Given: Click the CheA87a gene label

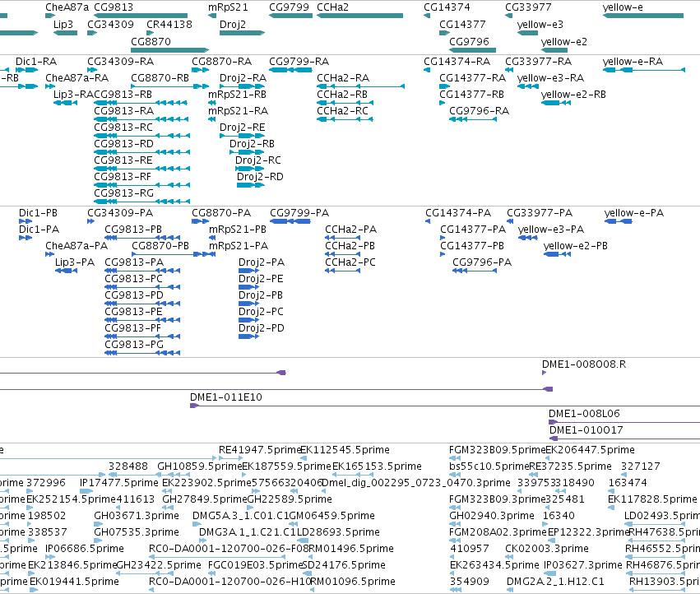Looking at the screenshot, I should click(x=67, y=7).
